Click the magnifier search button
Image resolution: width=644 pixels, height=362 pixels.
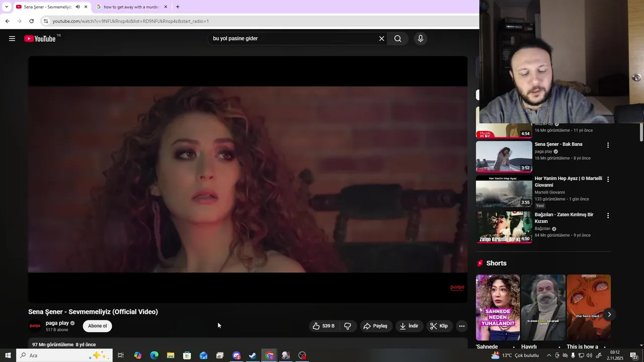pos(398,39)
